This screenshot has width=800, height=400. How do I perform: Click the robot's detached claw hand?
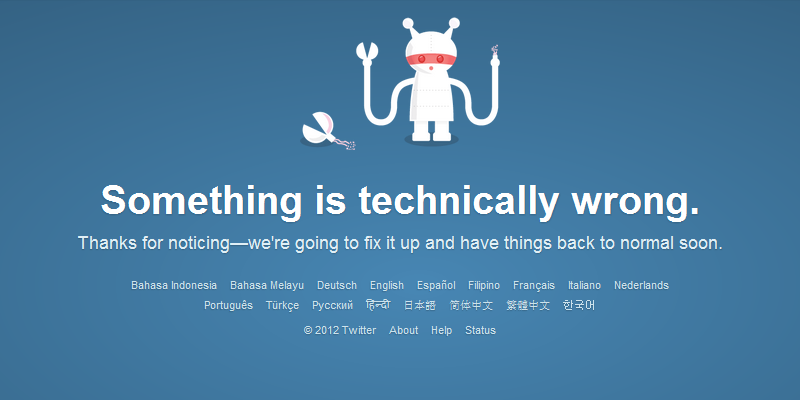(327, 131)
